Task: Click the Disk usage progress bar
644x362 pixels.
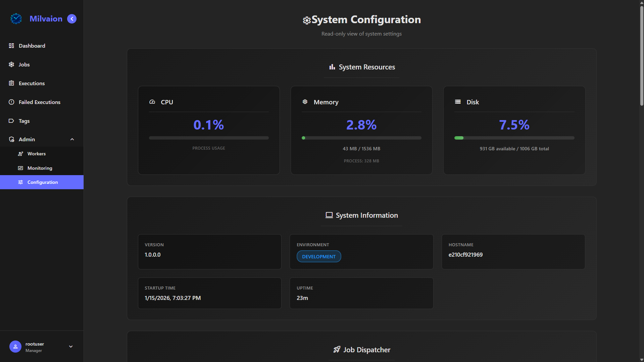Action: point(514,138)
